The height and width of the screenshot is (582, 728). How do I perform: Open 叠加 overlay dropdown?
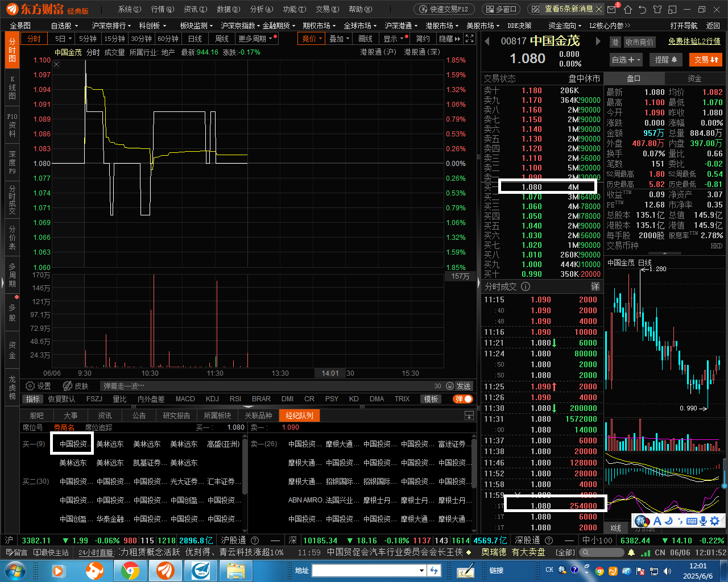pyautogui.click(x=339, y=39)
